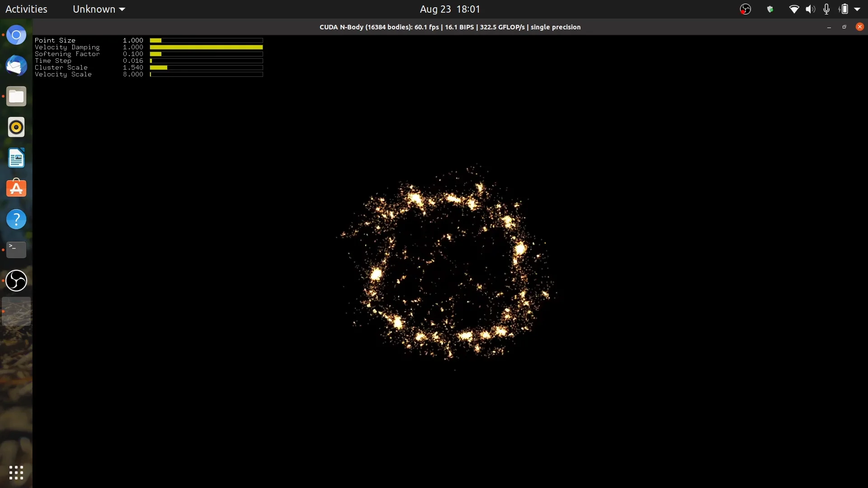Image resolution: width=868 pixels, height=488 pixels.
Task: Open the App Center icon
Action: [x=16, y=188]
